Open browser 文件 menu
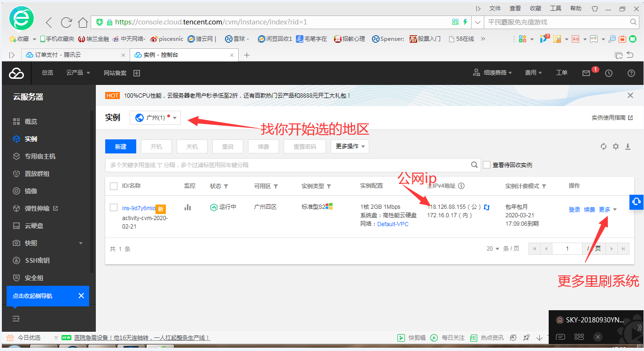Screen dimensions: 644x351 click(495, 8)
